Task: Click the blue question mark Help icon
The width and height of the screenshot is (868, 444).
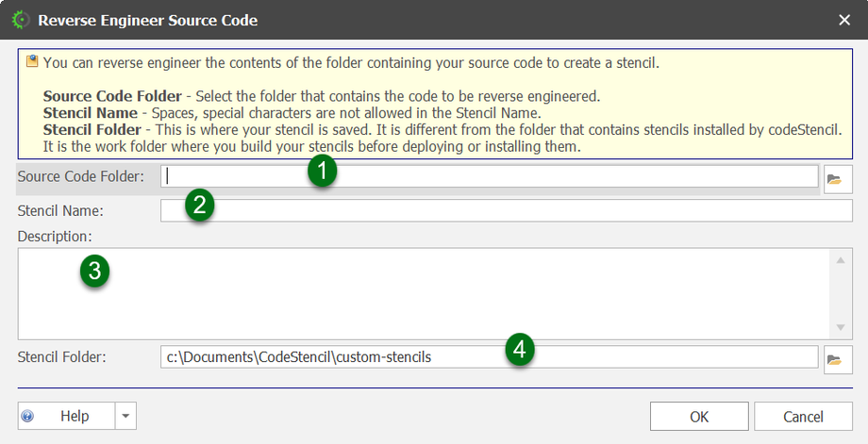Action: point(28,416)
